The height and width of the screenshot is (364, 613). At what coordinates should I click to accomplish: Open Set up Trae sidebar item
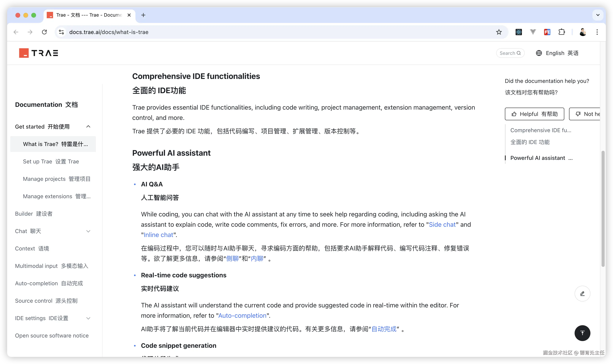coord(51,161)
